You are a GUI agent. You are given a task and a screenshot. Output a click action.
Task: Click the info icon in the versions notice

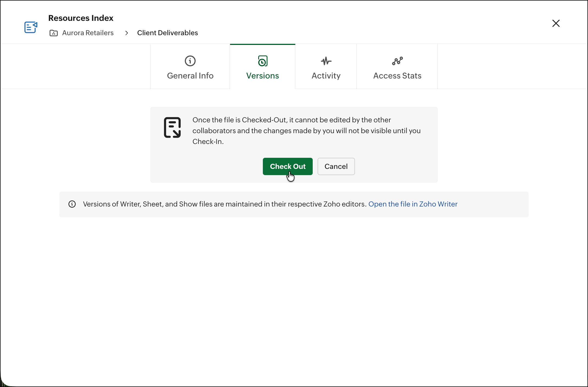click(72, 204)
